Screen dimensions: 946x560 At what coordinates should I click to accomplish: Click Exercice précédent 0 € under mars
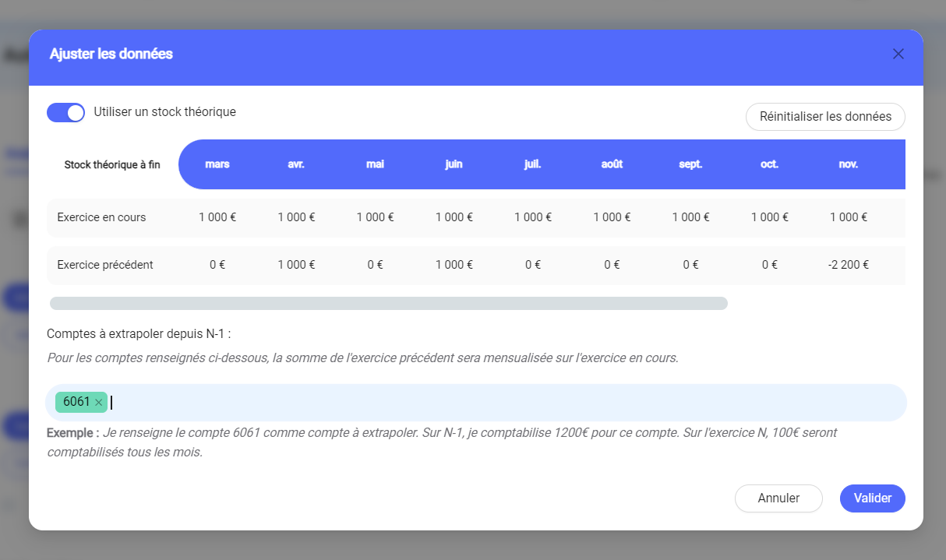tap(217, 265)
